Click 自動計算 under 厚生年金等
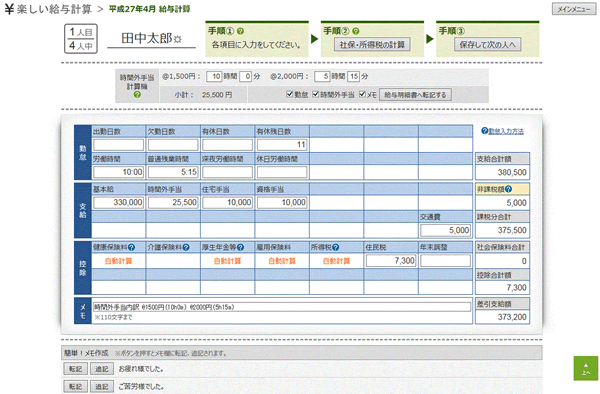Screen dimensions: 600x394 pos(228,261)
